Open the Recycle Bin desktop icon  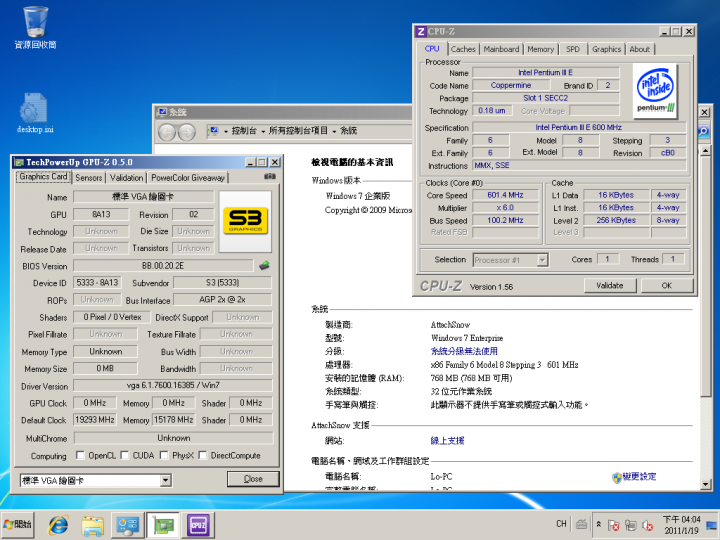(35, 27)
